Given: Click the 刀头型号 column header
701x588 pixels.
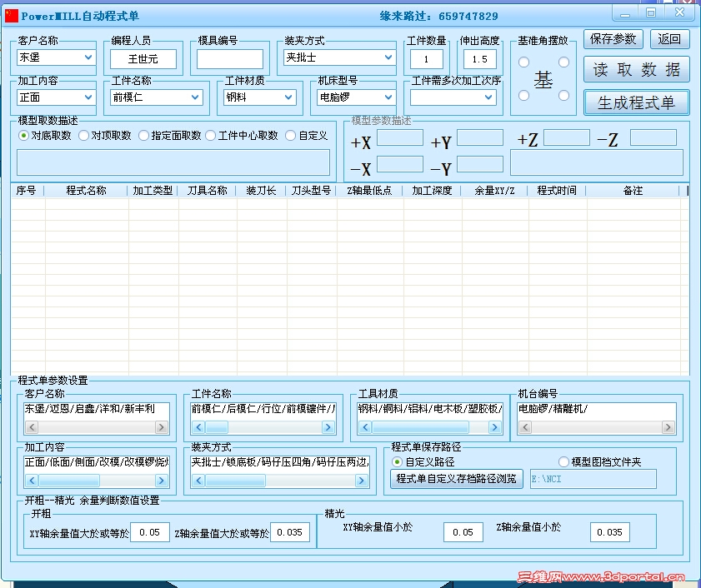Looking at the screenshot, I should (x=311, y=191).
